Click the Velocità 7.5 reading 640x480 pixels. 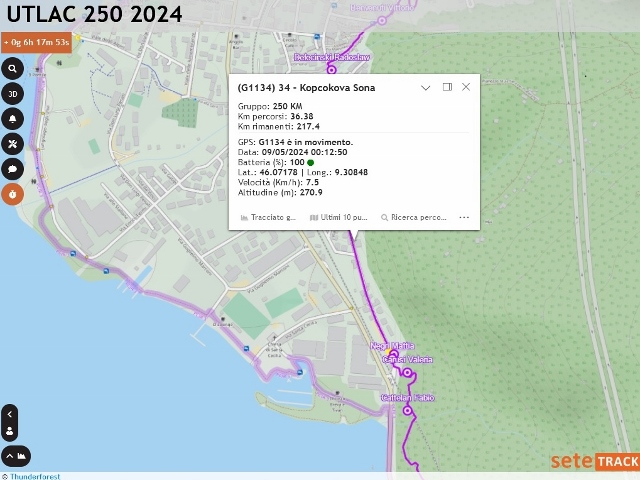(x=278, y=182)
